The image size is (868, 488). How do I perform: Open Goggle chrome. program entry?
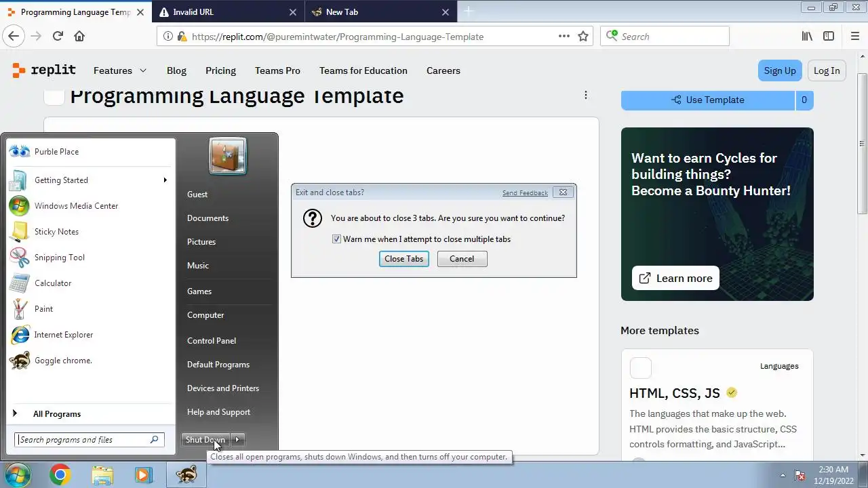(x=91, y=361)
